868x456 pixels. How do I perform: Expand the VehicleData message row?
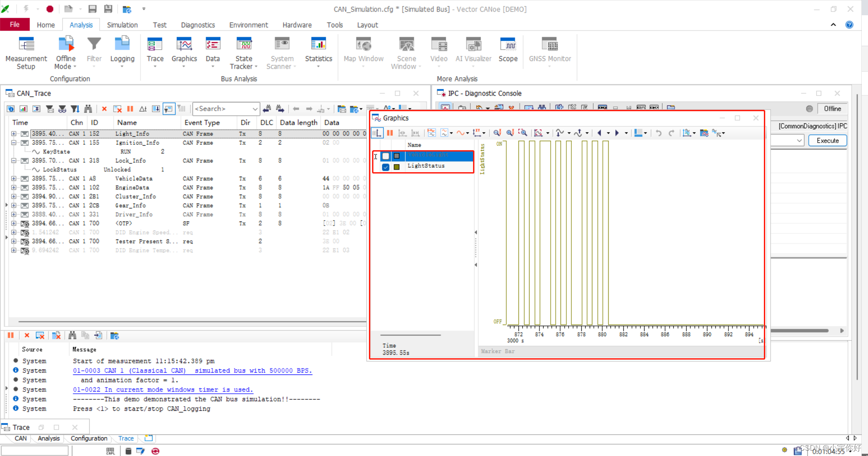[14, 178]
